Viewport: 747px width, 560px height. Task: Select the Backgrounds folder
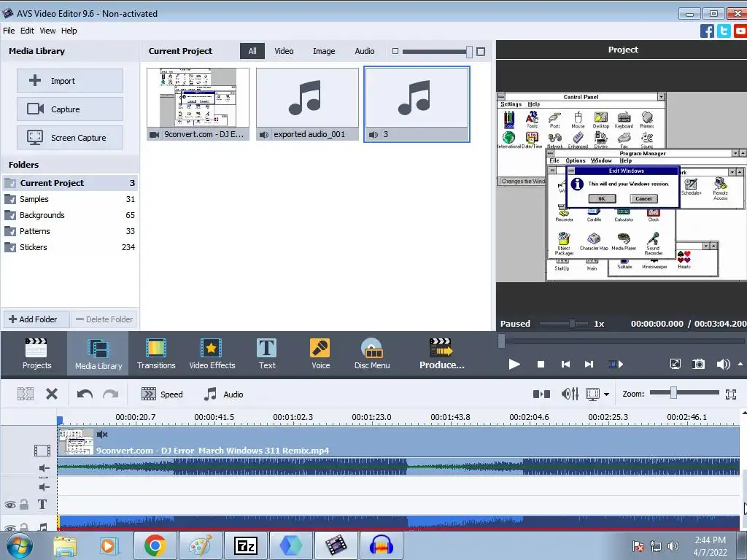[70, 215]
